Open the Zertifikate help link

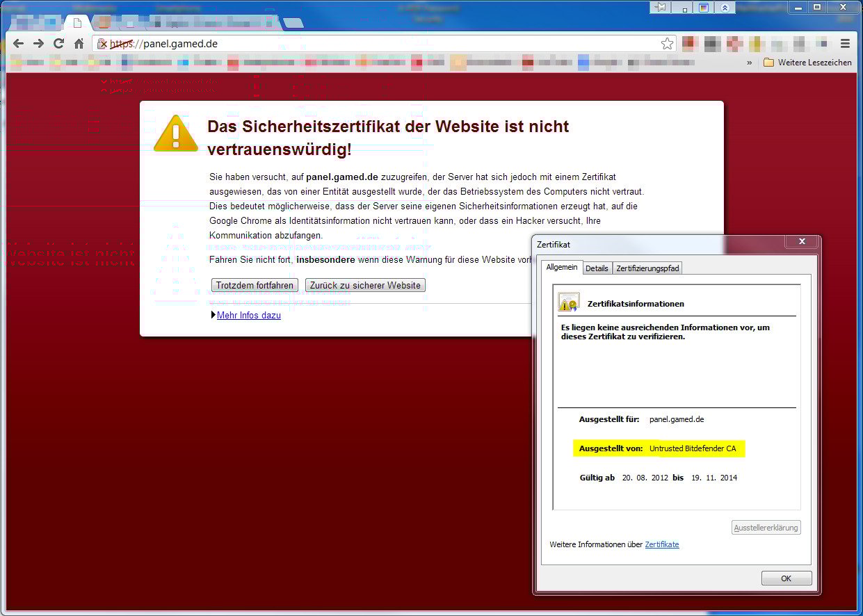point(662,544)
